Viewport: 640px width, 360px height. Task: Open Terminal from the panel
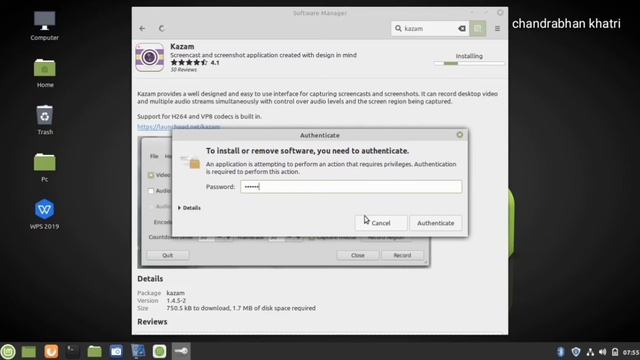73,351
